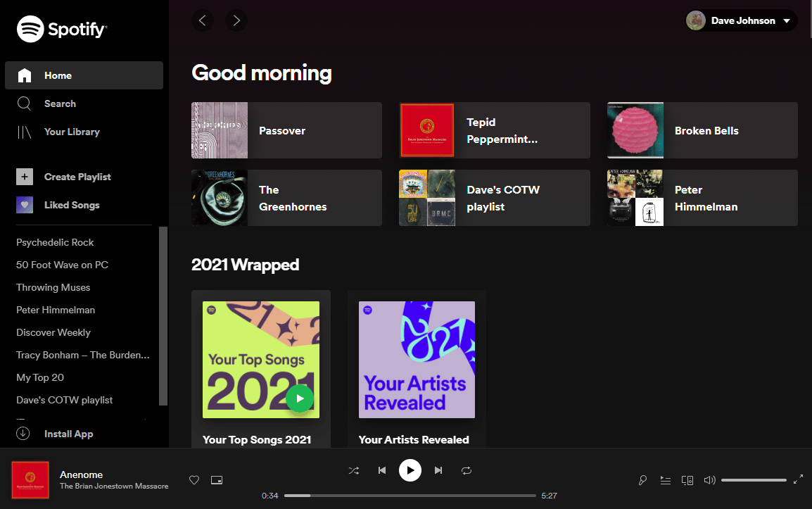Viewport: 812px width, 509px height.
Task: Open the play queue
Action: (x=666, y=481)
